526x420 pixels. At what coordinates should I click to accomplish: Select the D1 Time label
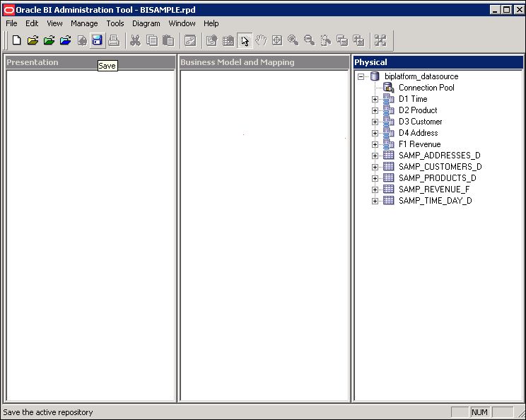413,99
